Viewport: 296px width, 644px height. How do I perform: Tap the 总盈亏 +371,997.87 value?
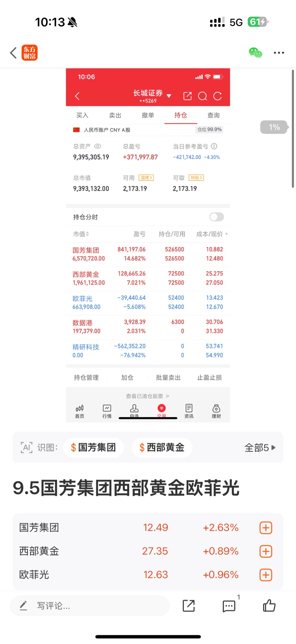point(140,157)
